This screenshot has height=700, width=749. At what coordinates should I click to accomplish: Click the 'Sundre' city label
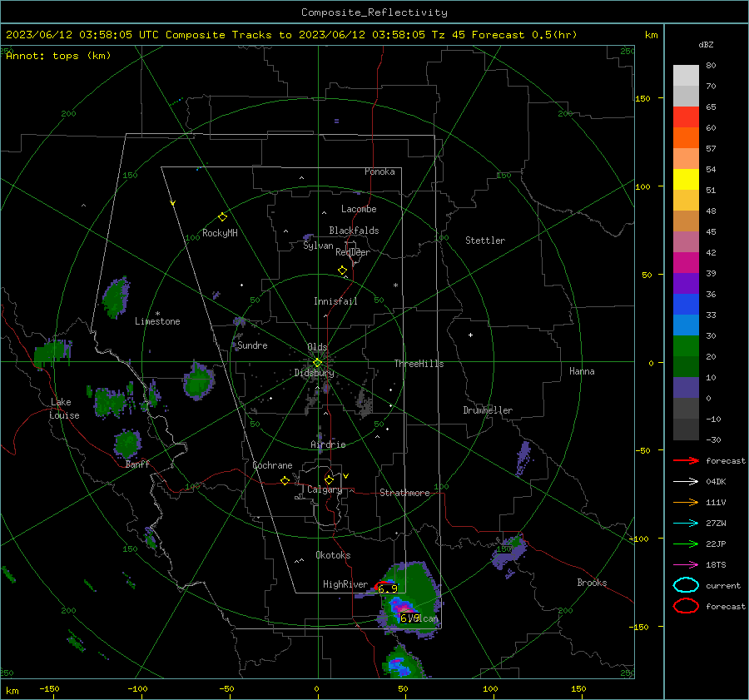pos(252,345)
